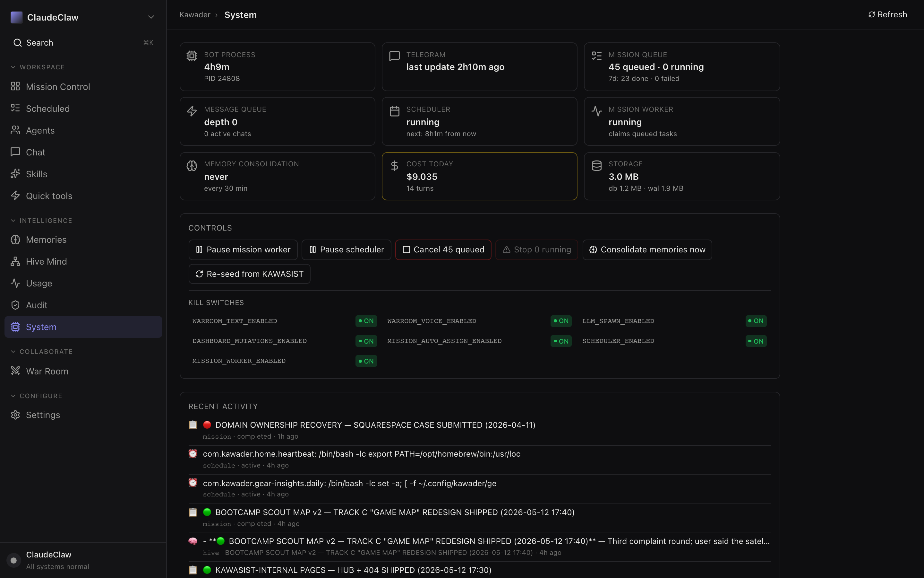
Task: Click the System chip icon in sidebar
Action: (x=15, y=327)
